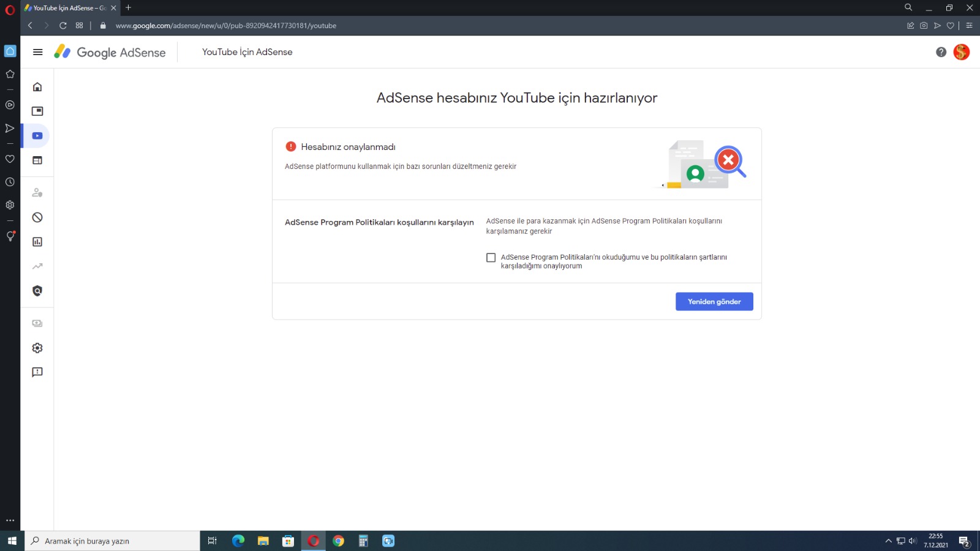Open the Optimization trend-arrow icon

[x=37, y=266]
